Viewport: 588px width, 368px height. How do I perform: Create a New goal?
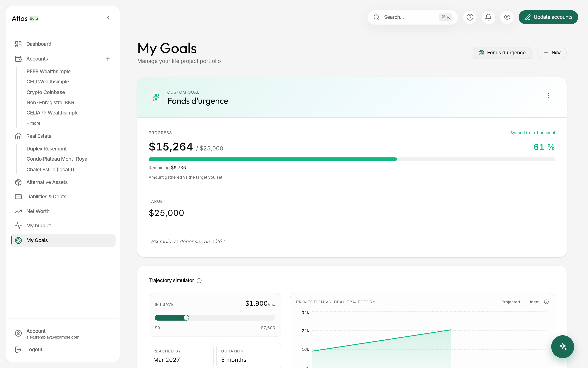pyautogui.click(x=551, y=53)
